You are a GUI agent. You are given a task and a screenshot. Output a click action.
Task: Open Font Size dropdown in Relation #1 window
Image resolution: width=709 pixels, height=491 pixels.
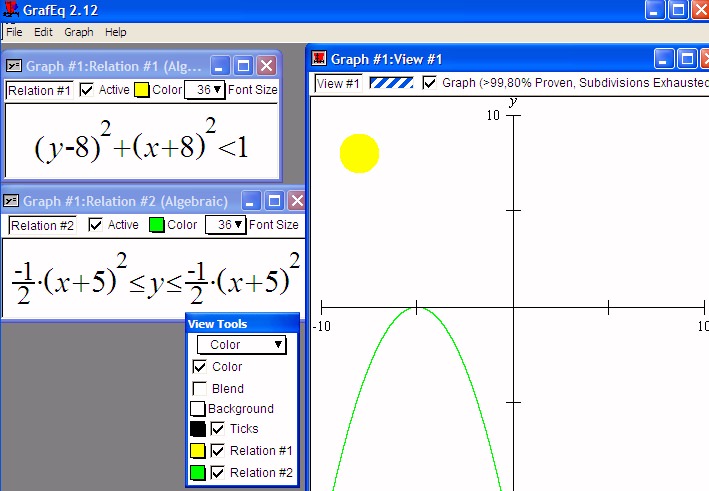pos(205,90)
